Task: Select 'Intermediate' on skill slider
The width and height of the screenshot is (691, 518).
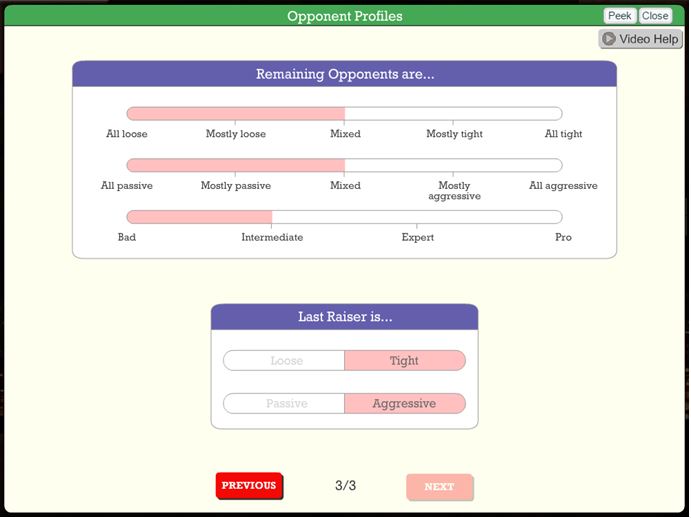Action: [272, 237]
